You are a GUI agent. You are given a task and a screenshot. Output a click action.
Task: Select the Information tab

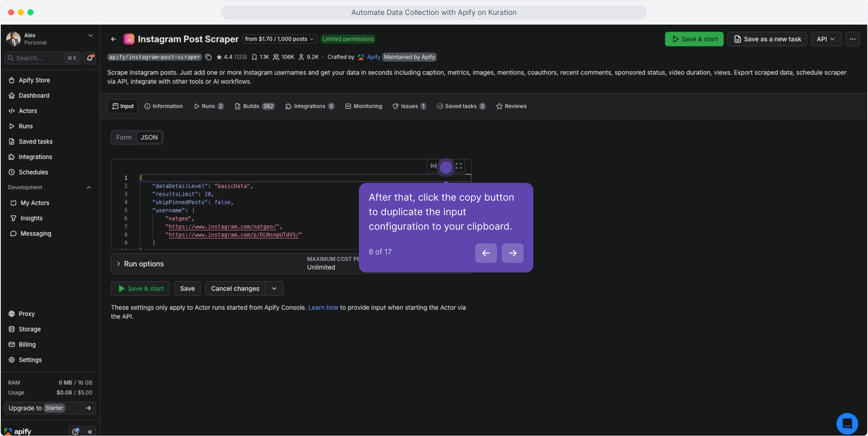coord(164,106)
